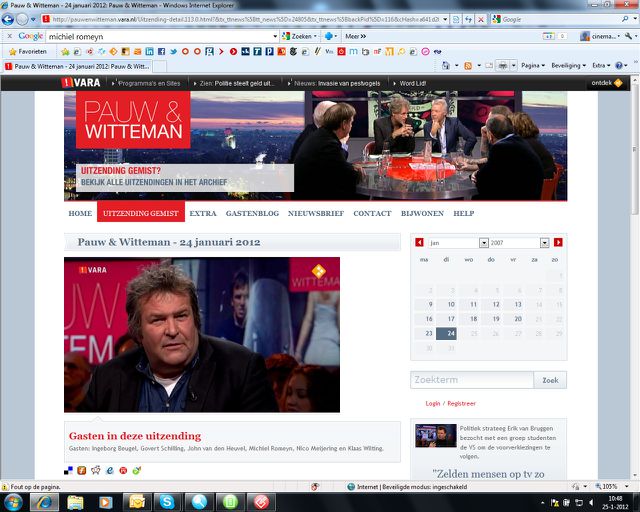Open the LinkedIn favorite icon
Screen dimensions: 640x512
pos(149,51)
